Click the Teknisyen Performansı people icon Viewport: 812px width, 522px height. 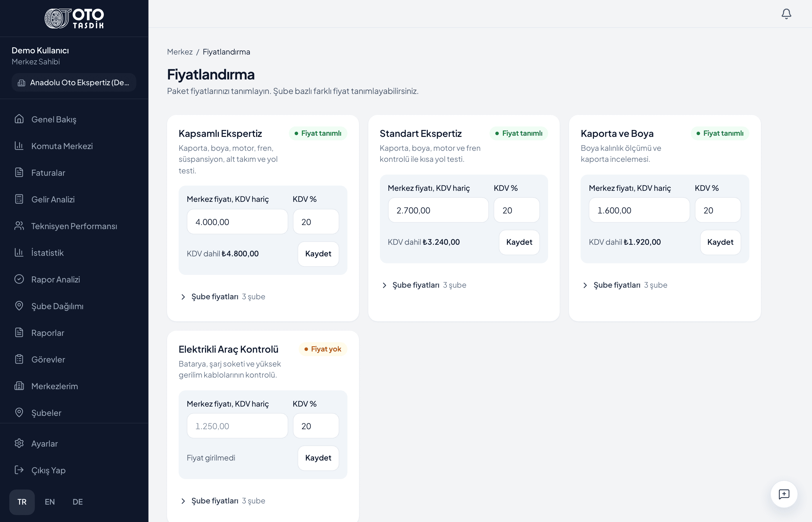coord(19,226)
